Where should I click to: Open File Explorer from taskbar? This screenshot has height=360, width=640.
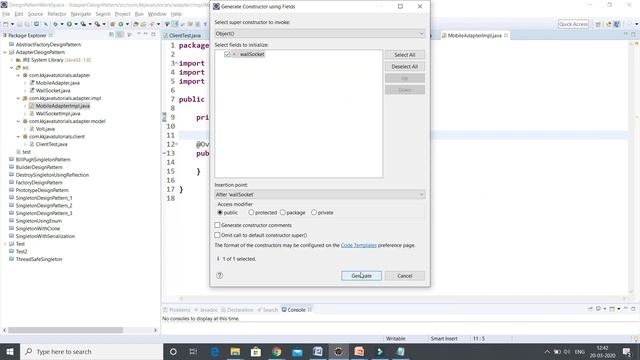(236, 351)
